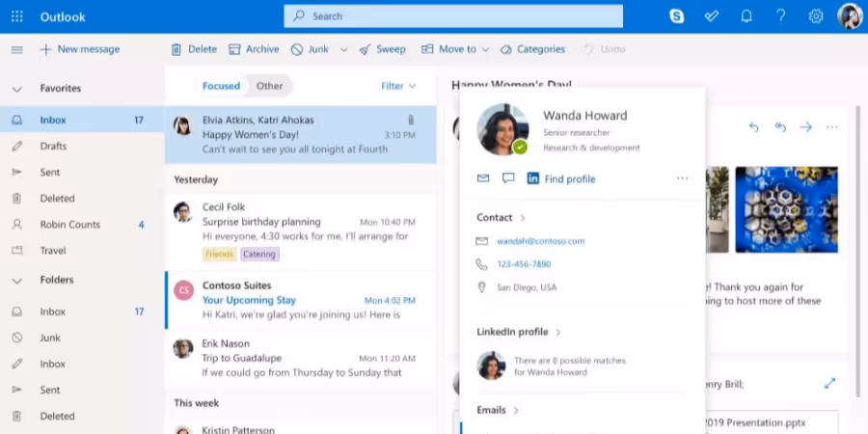The width and height of the screenshot is (868, 434).
Task: Click the attachment paperclip on Elvia Atkins email
Action: (x=411, y=120)
